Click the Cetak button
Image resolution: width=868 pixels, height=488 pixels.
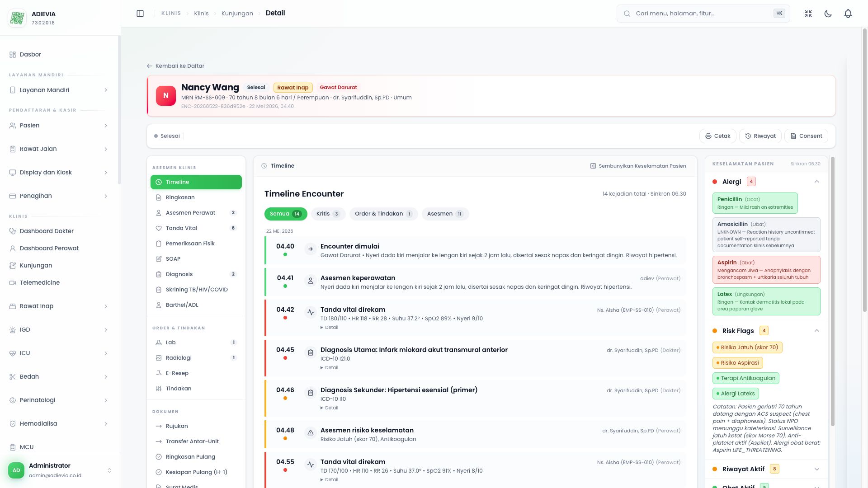coord(718,136)
